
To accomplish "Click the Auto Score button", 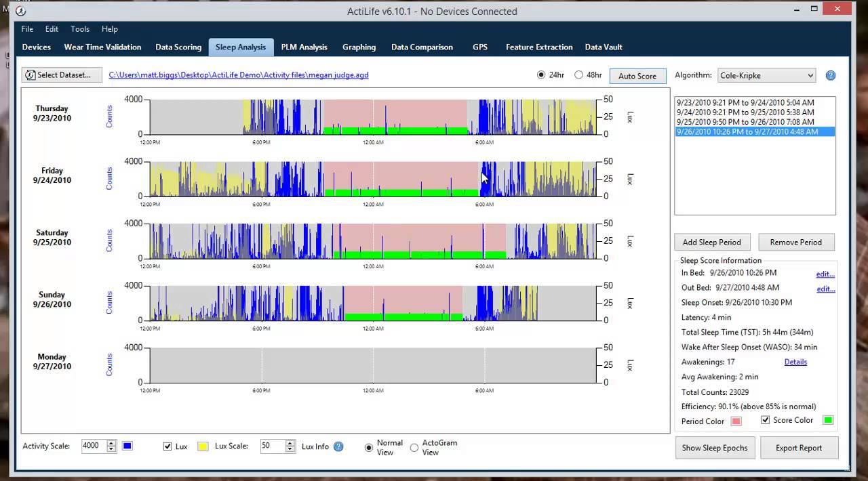I will [637, 76].
